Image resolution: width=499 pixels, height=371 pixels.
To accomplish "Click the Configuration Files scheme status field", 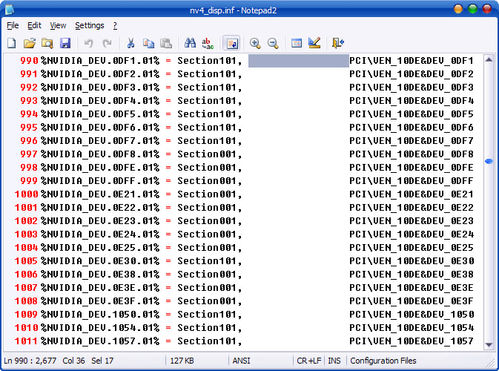I will point(383,361).
